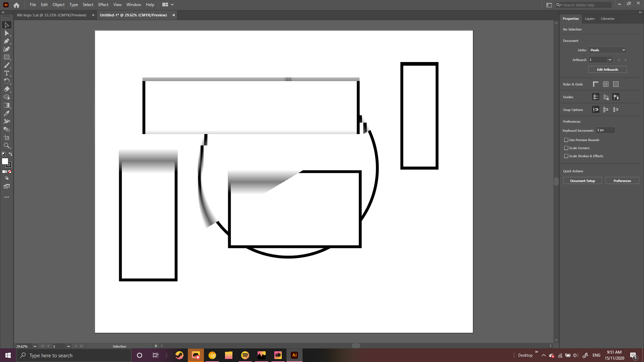Toggle Show Guides in Properties panel
Image resolution: width=644 pixels, height=362 pixels.
point(596,97)
